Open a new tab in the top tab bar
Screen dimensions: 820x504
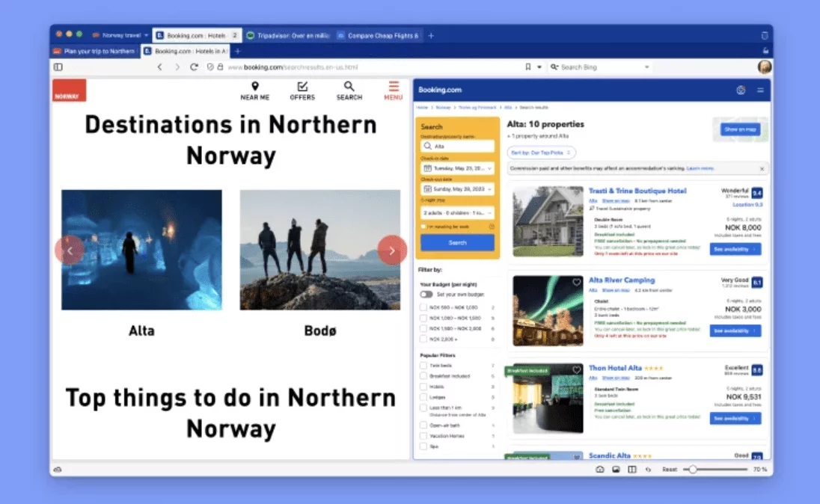[431, 36]
